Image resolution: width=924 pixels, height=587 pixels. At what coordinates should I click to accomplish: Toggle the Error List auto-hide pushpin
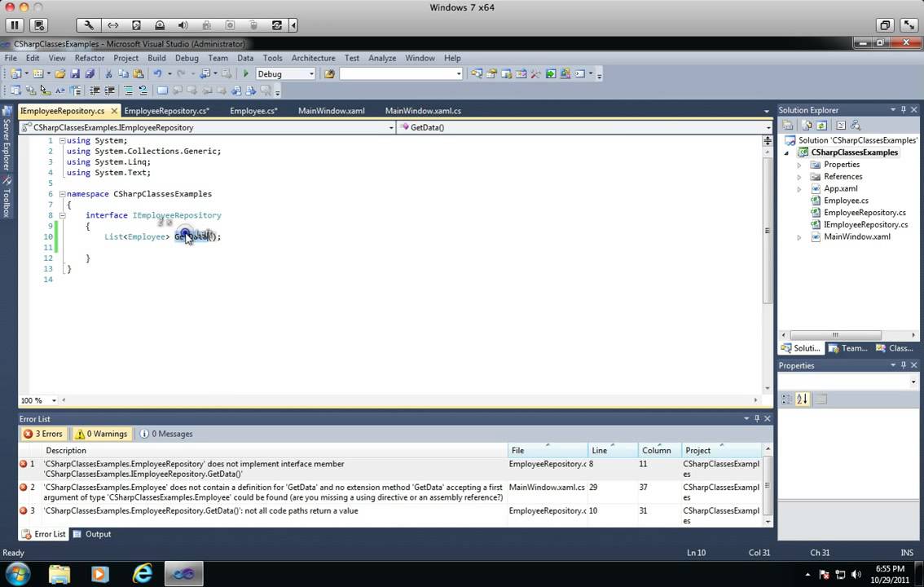pos(757,418)
